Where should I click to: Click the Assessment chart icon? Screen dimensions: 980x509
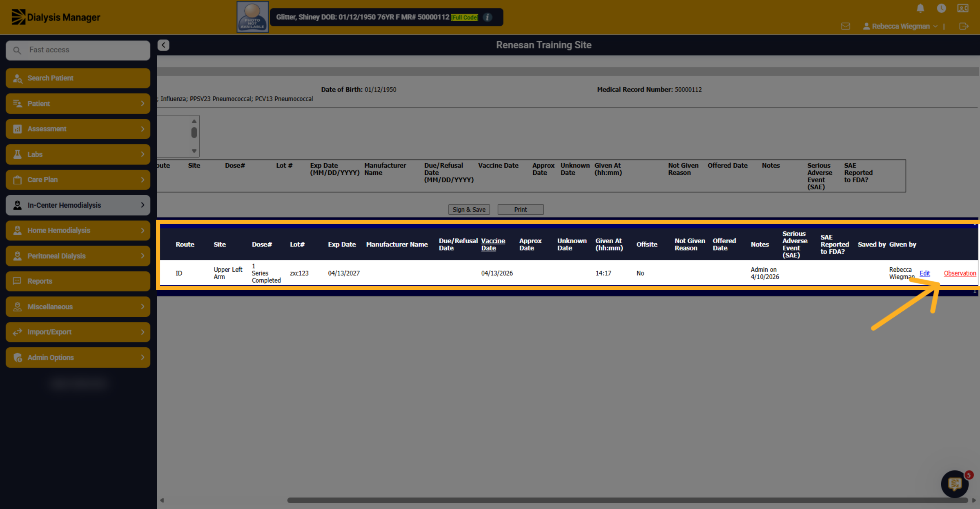coord(18,129)
